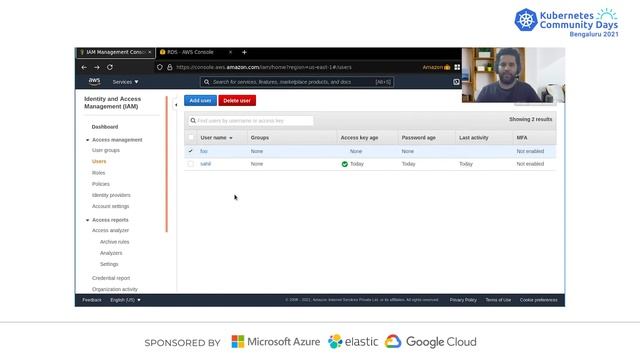Click the Find users by username field
Screen dimensions: 640x360
[251, 121]
